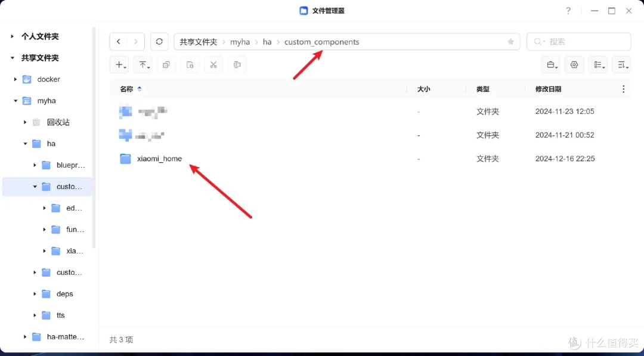The image size is (644, 356).
Task: Select myha shared folder in sidebar
Action: click(47, 101)
